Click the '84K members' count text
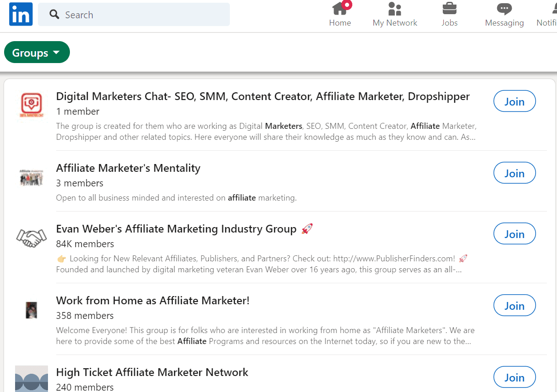This screenshot has width=557, height=392. [85, 244]
